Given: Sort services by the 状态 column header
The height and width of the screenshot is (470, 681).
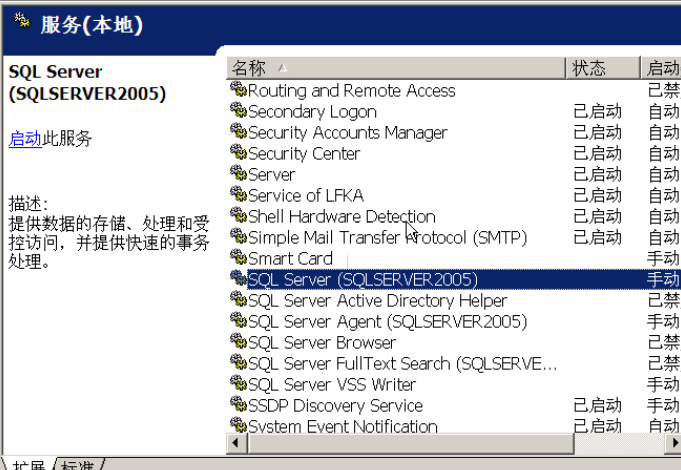Looking at the screenshot, I should tap(603, 68).
